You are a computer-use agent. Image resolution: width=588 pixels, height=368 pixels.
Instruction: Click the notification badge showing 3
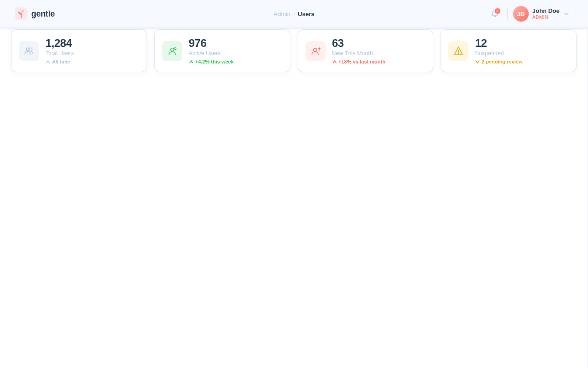tap(497, 11)
